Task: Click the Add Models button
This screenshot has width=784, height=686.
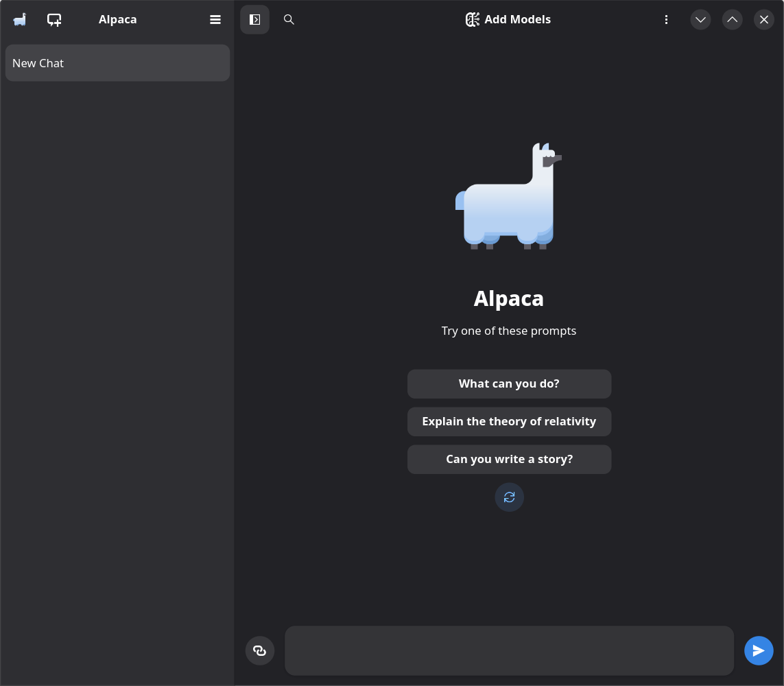Action: coord(508,19)
